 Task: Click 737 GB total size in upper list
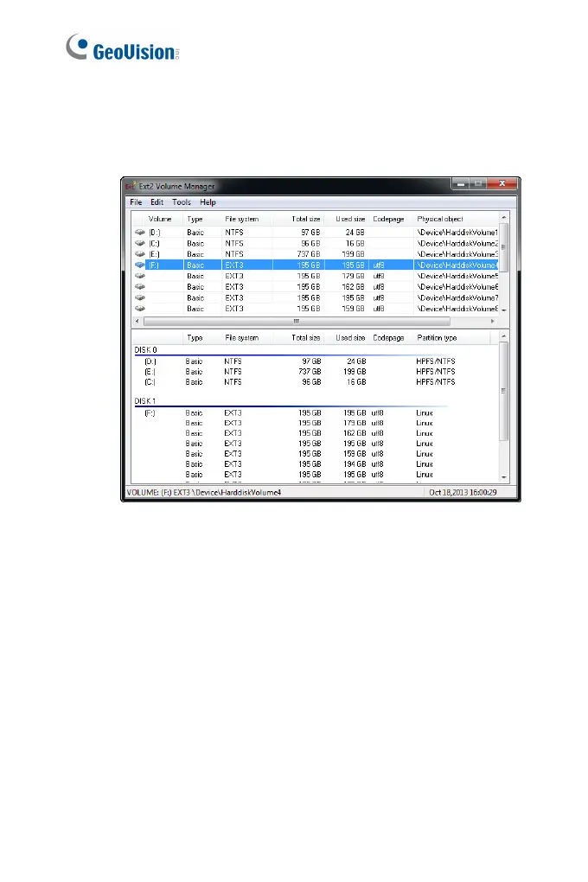(309, 254)
